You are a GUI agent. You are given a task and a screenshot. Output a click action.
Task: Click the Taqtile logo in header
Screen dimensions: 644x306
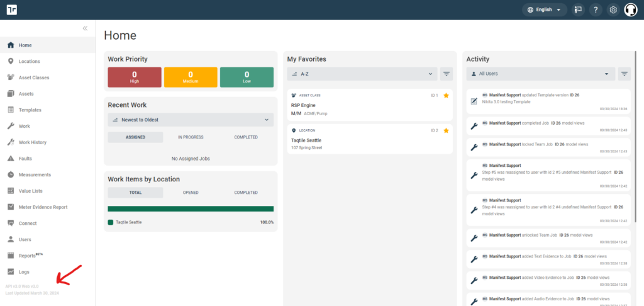(x=11, y=9)
